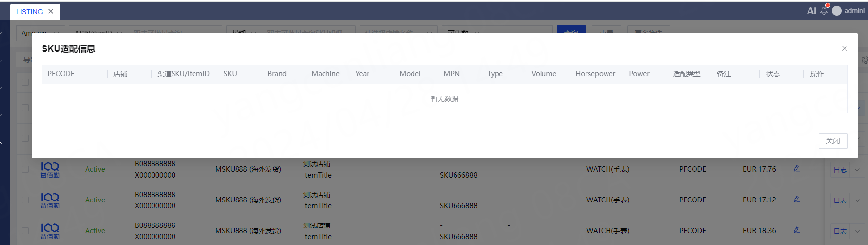This screenshot has height=245, width=868.
Task: Expand actions dropdown in EUR 17.76 row
Action: (857, 170)
